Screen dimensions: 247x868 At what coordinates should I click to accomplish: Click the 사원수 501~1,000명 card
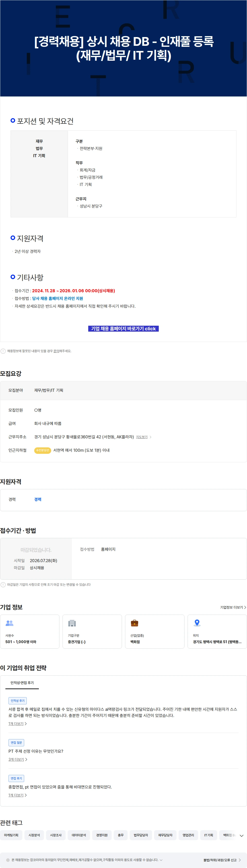[30, 632]
